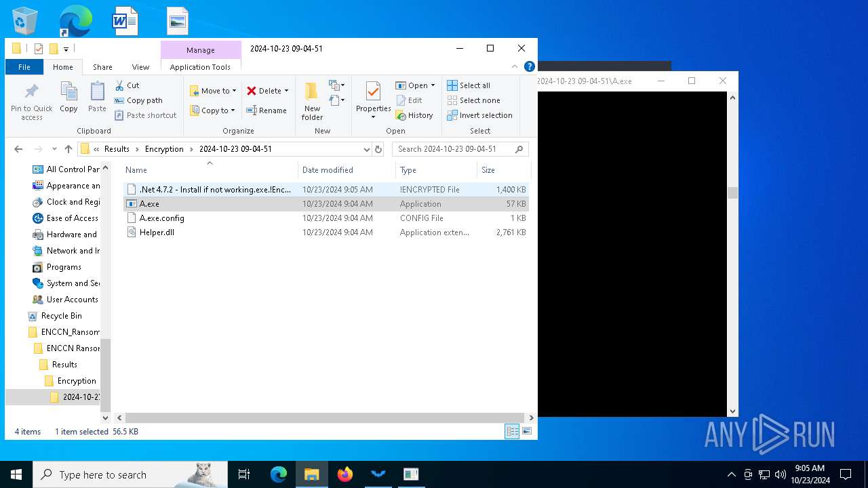The image size is (868, 488).
Task: Open the volume speaker tray icon
Action: pyautogui.click(x=781, y=474)
